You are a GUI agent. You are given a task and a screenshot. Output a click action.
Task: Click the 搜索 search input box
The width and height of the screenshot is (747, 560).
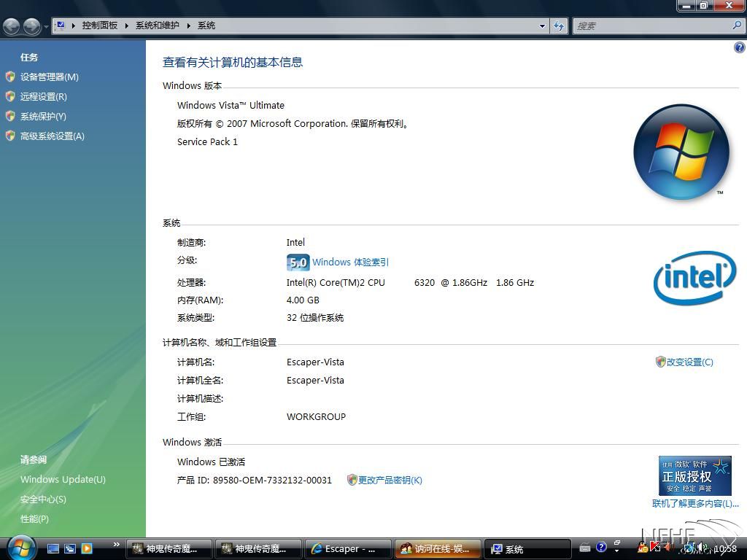click(x=653, y=26)
